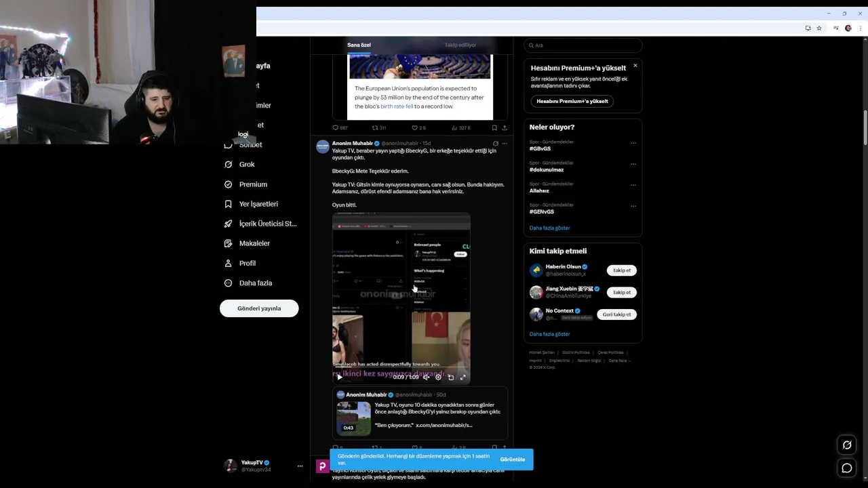The image size is (868, 488).
Task: Open Chrome profile avatar
Action: tap(848, 28)
